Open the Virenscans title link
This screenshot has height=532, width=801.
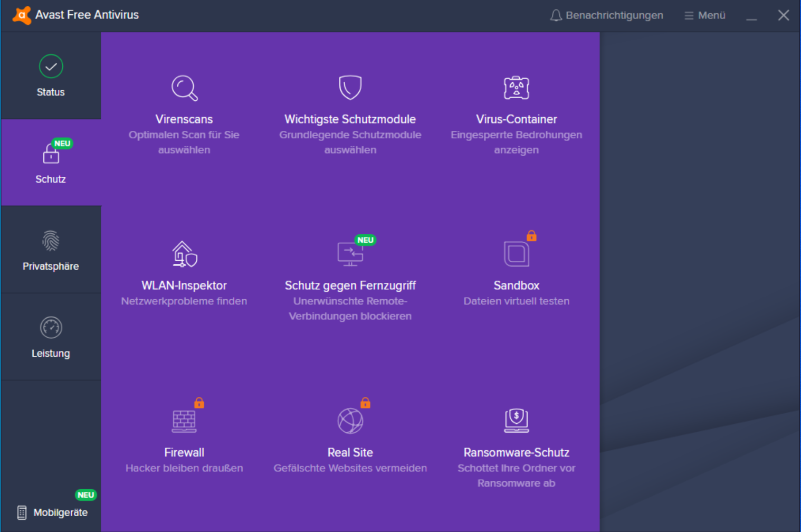point(184,119)
